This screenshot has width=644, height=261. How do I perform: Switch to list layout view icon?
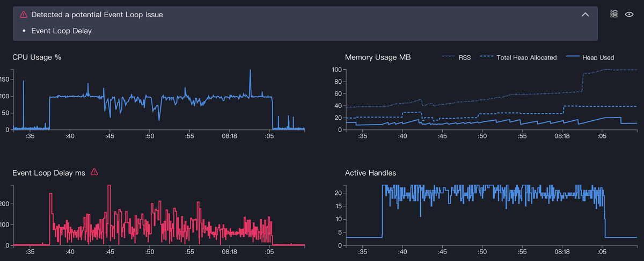(x=614, y=14)
